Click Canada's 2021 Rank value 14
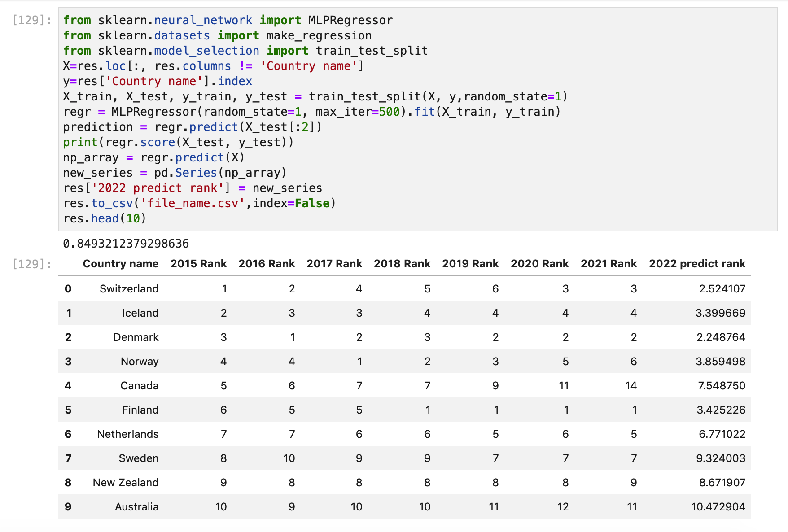788x532 pixels. click(x=631, y=386)
